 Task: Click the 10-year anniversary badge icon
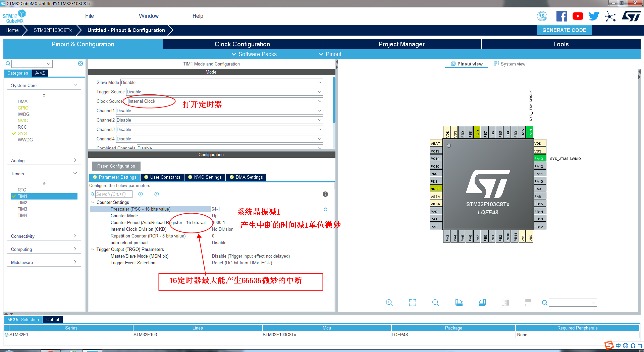tap(542, 16)
